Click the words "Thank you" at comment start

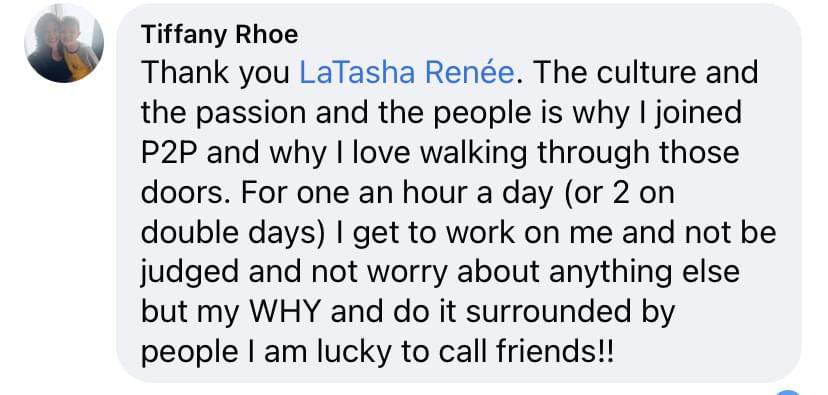click(x=215, y=74)
